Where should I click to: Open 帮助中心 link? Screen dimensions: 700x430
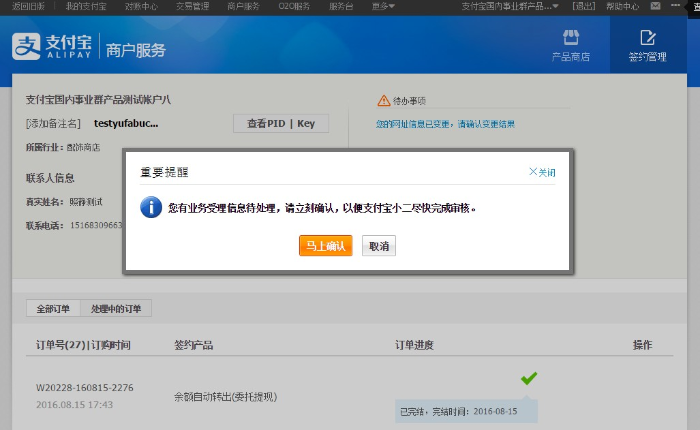coord(622,6)
